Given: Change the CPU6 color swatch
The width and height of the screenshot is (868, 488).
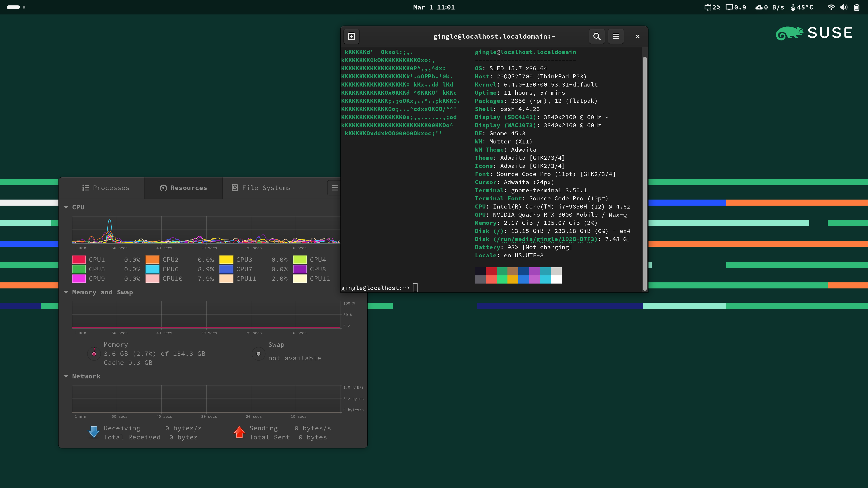Looking at the screenshot, I should (152, 269).
